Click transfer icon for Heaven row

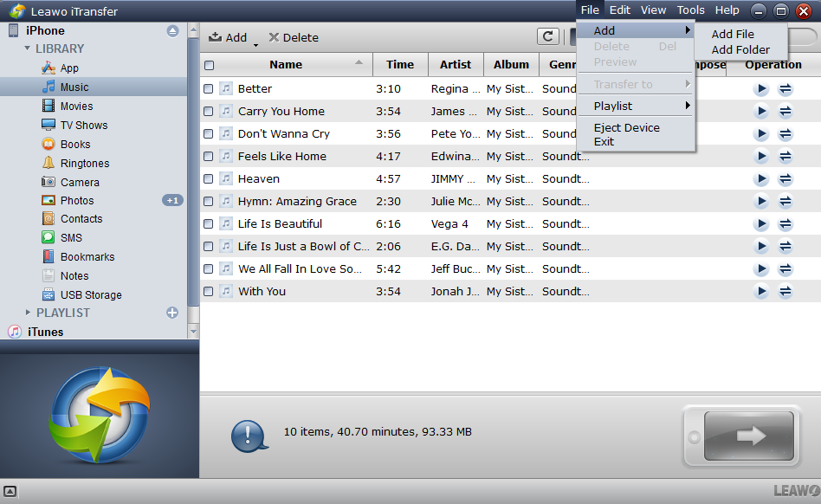(x=785, y=179)
